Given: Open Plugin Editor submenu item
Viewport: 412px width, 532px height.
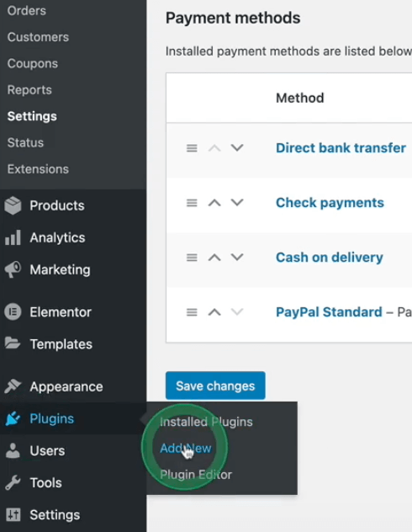Looking at the screenshot, I should 196,474.
